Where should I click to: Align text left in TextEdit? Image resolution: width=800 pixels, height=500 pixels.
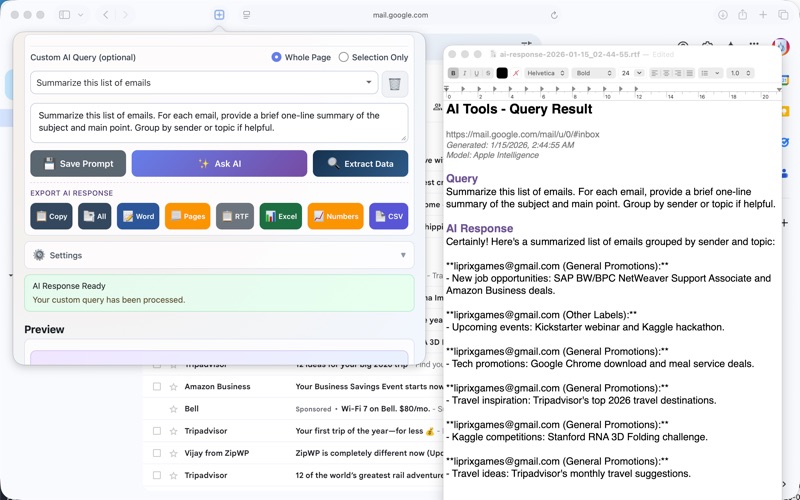click(655, 73)
